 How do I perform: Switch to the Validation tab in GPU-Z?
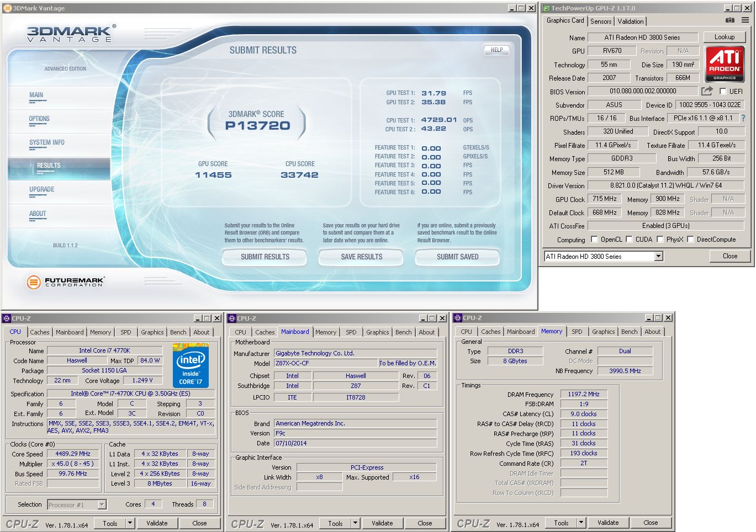pyautogui.click(x=631, y=21)
